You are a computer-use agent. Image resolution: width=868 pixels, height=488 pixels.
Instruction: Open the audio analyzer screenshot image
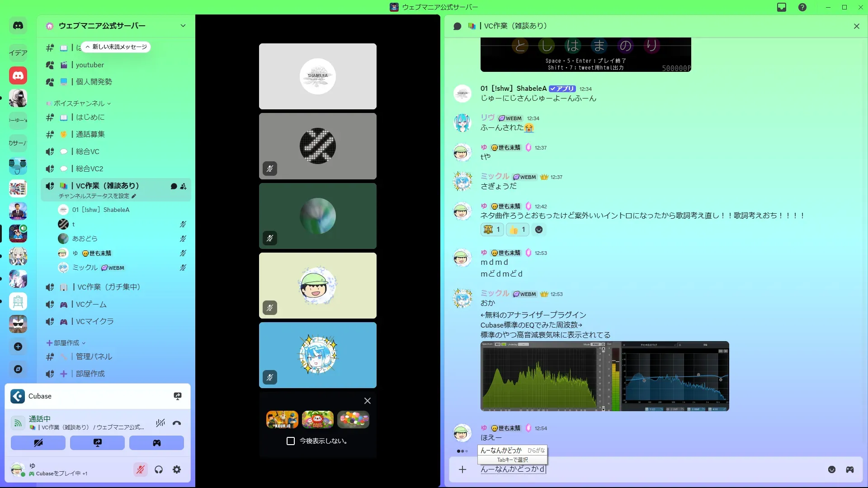(x=604, y=376)
